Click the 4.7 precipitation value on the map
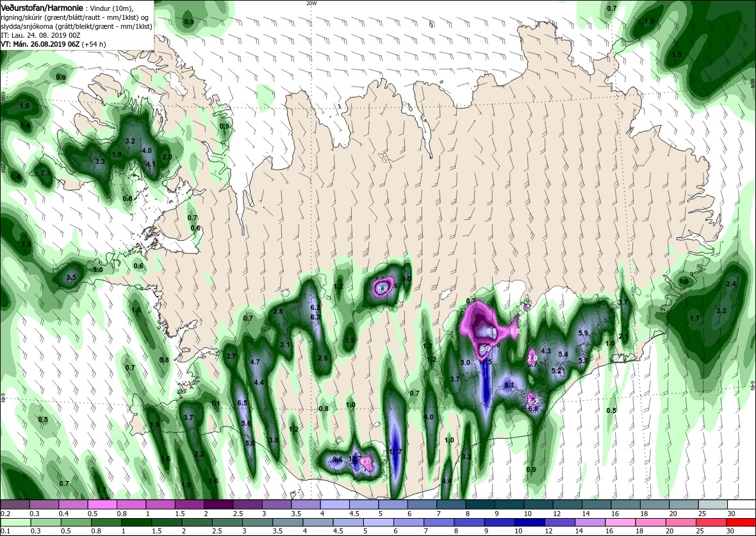The width and height of the screenshot is (756, 536). pos(256,362)
